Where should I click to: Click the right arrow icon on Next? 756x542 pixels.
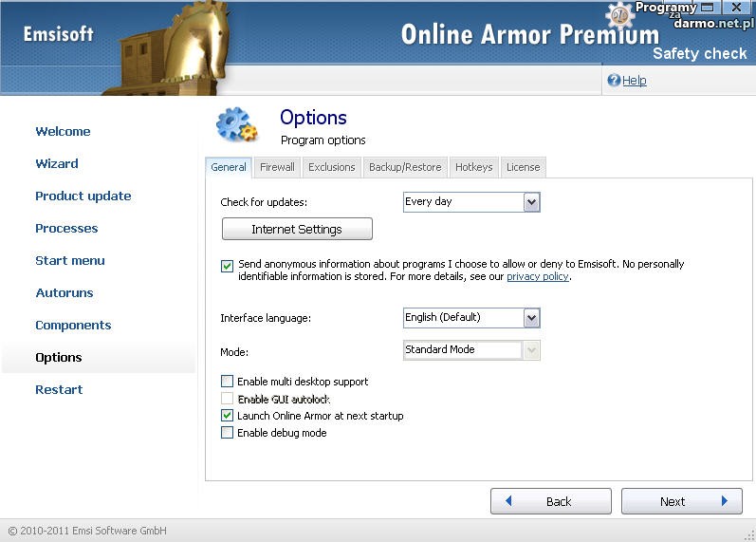tap(725, 501)
